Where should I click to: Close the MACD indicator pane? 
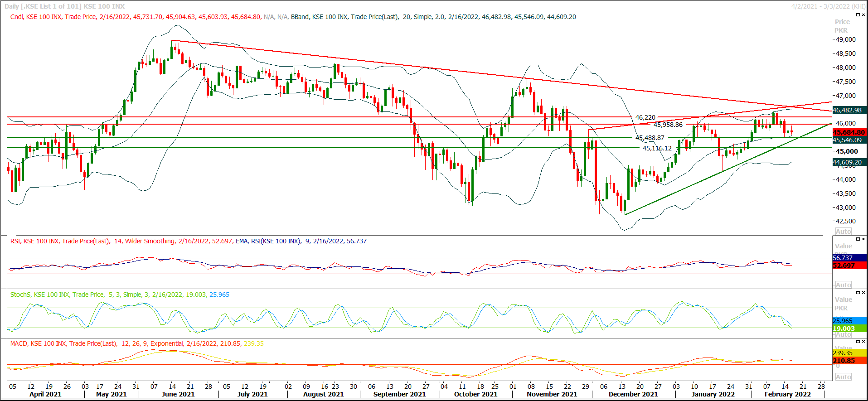pyautogui.click(x=863, y=341)
